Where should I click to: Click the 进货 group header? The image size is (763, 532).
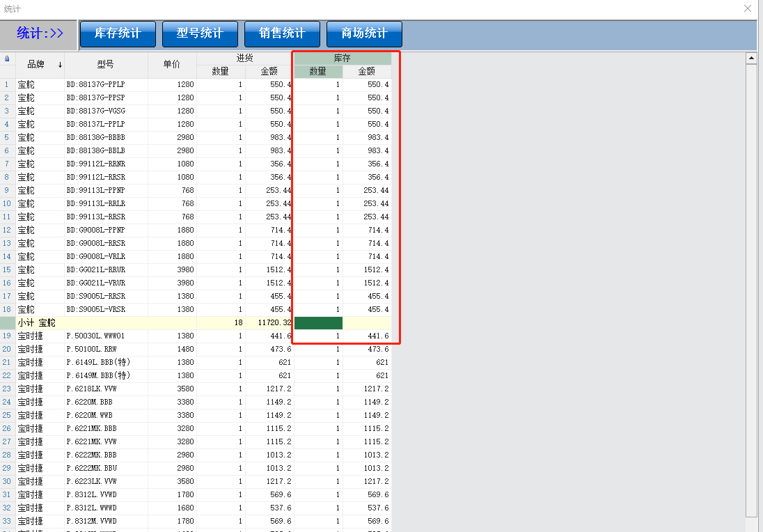click(245, 58)
